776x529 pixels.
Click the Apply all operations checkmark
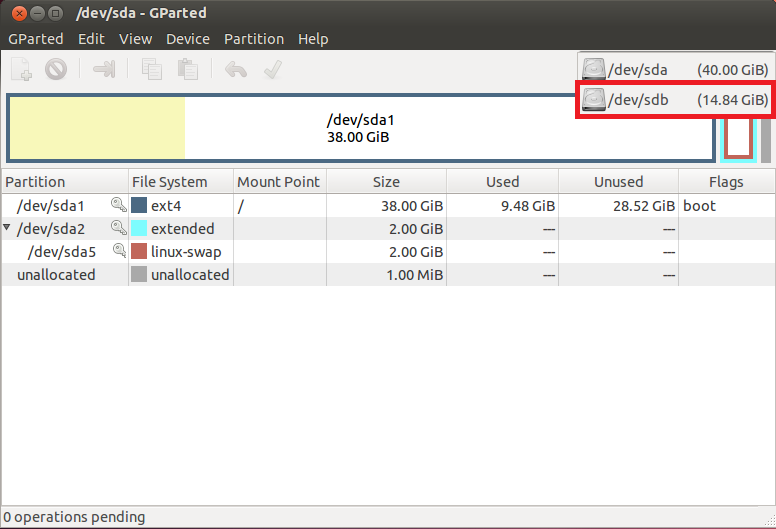[273, 69]
